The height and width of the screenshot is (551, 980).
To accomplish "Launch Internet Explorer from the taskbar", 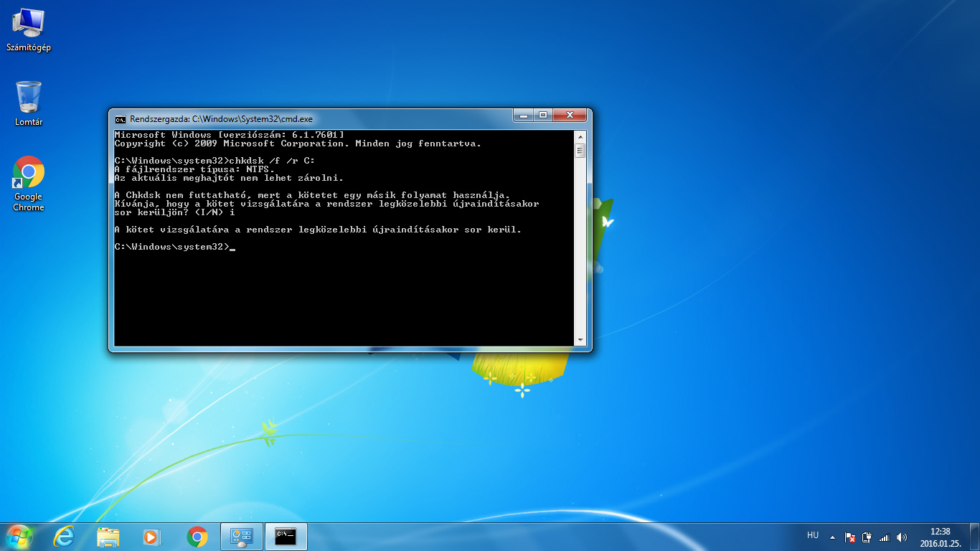I will point(65,537).
